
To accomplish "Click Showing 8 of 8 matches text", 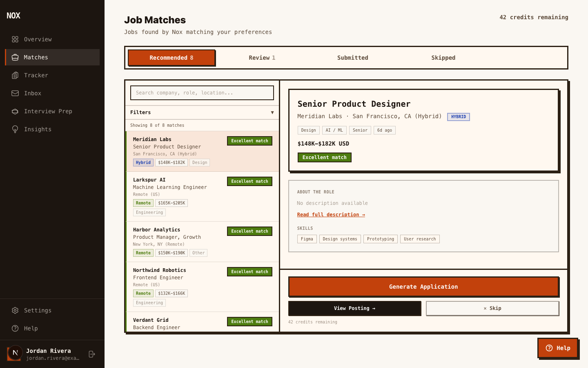I will pos(157,126).
